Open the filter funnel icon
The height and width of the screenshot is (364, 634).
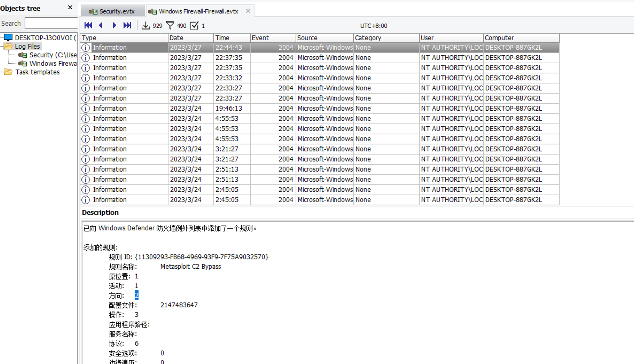click(x=170, y=25)
